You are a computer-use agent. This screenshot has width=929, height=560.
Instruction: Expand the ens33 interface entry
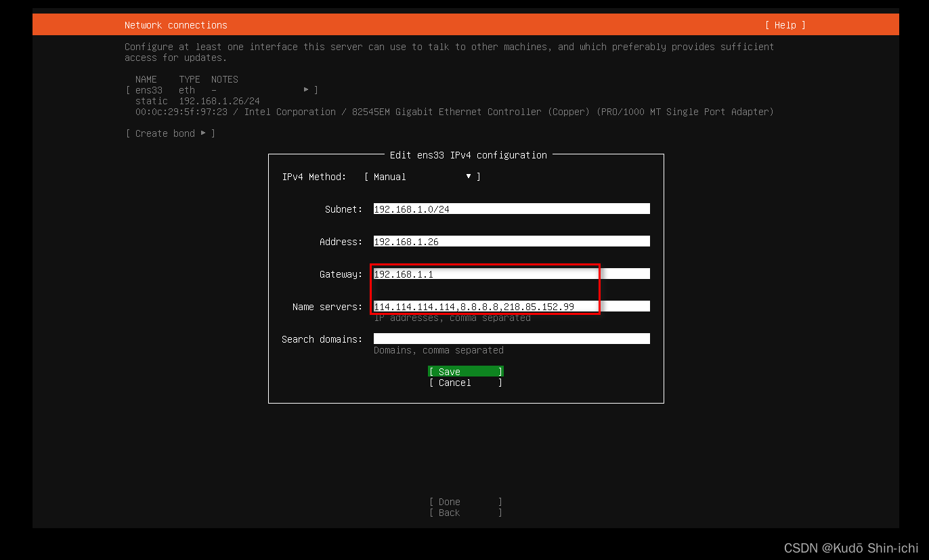[x=221, y=90]
